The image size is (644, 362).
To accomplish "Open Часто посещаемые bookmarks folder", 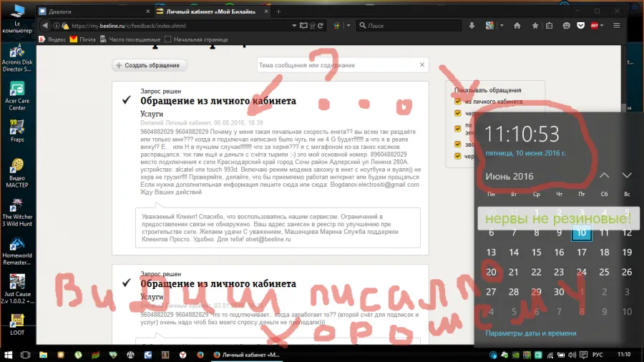I will 130,39.
